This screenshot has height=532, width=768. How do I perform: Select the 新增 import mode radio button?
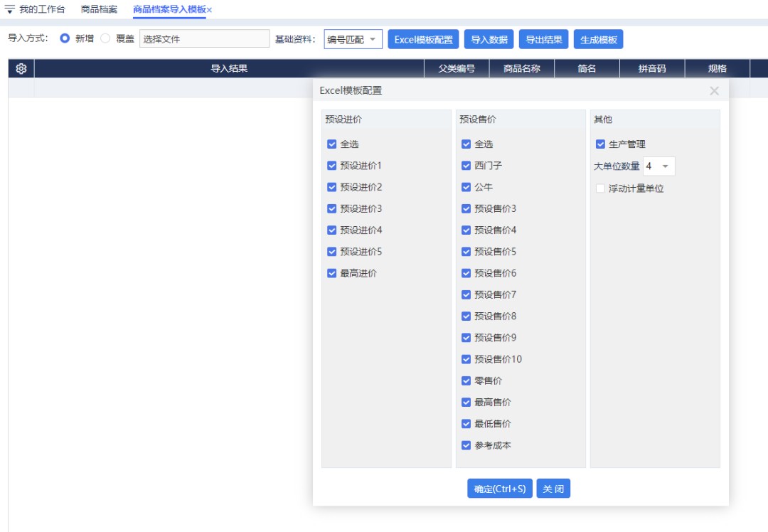tap(65, 39)
